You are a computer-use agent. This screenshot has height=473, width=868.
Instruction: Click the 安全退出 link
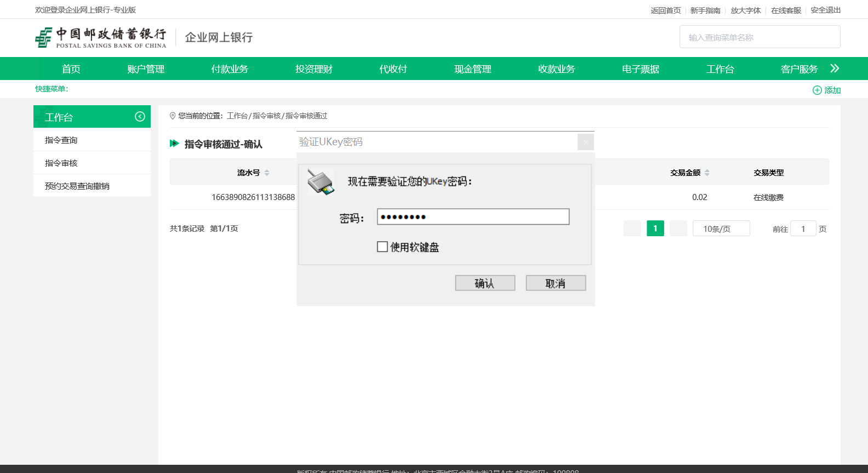tap(825, 10)
